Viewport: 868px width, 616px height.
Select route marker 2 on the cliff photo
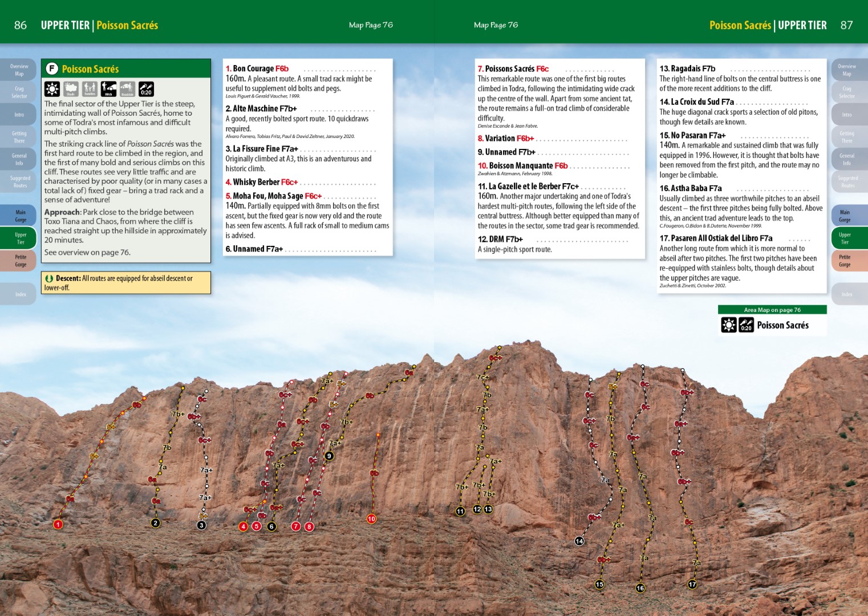click(155, 523)
